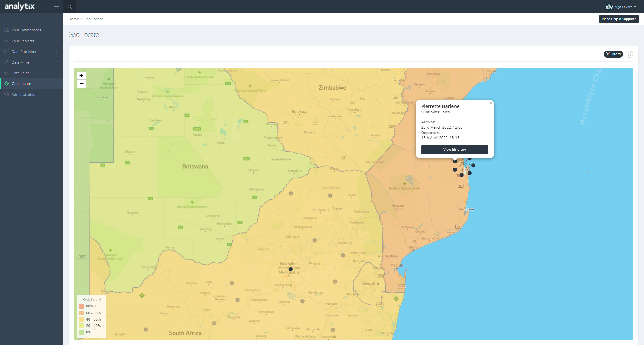Click the Geo Locate target icon
The height and width of the screenshot is (345, 644).
tap(7, 84)
